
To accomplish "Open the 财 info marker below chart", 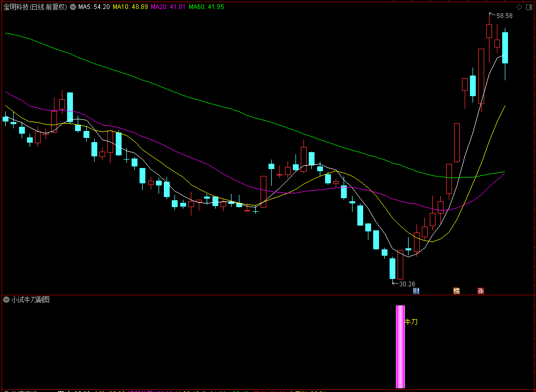I will pos(416,291).
